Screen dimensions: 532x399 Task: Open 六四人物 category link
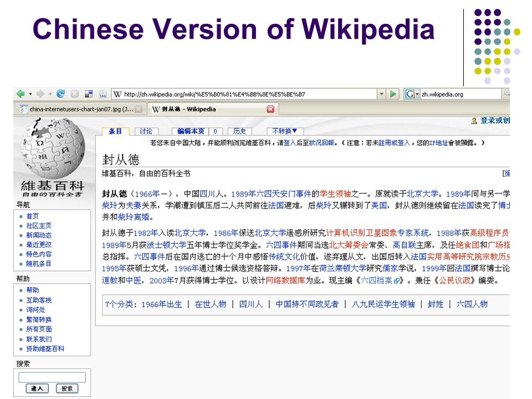(472, 304)
